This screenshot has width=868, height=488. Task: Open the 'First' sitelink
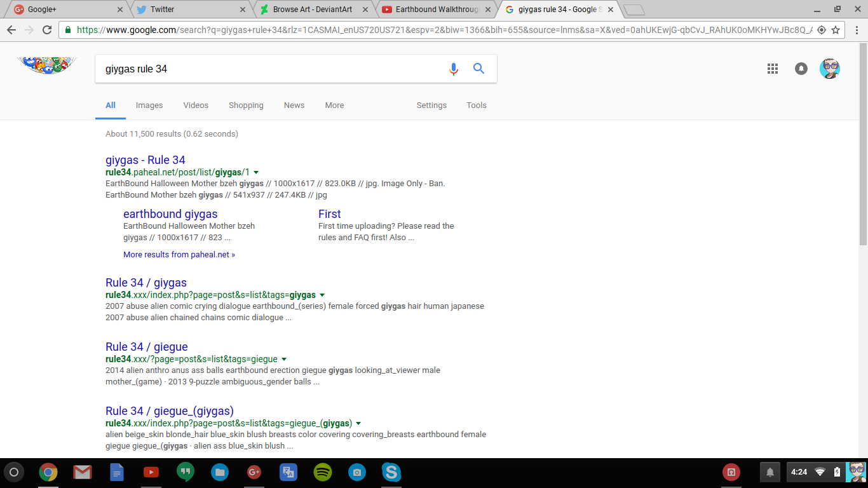[x=330, y=214]
